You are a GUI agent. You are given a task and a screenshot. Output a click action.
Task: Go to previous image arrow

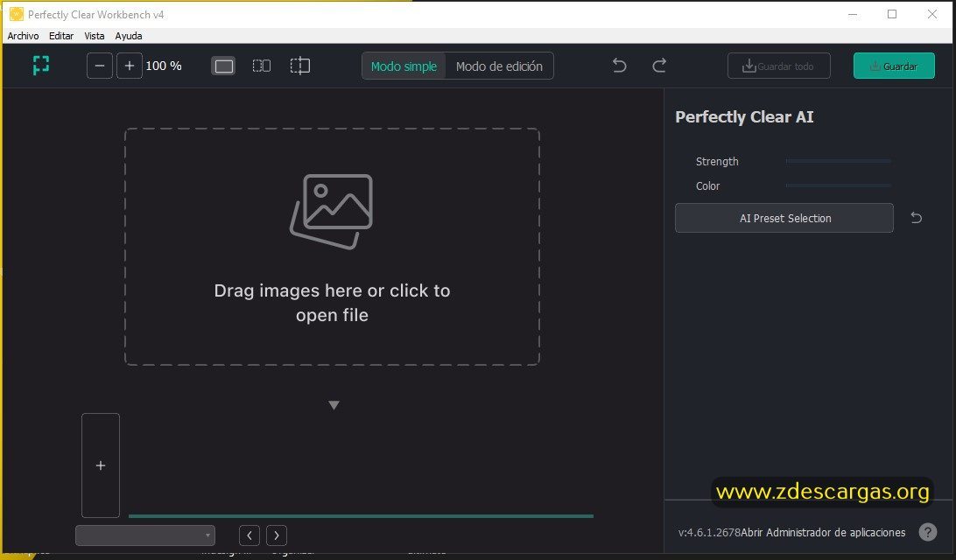coord(250,535)
